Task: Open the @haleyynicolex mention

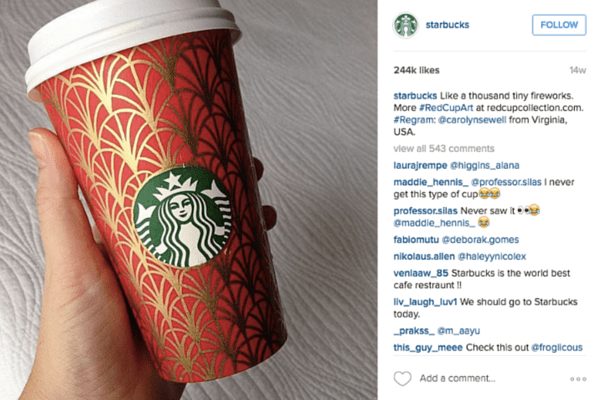Action: click(492, 256)
